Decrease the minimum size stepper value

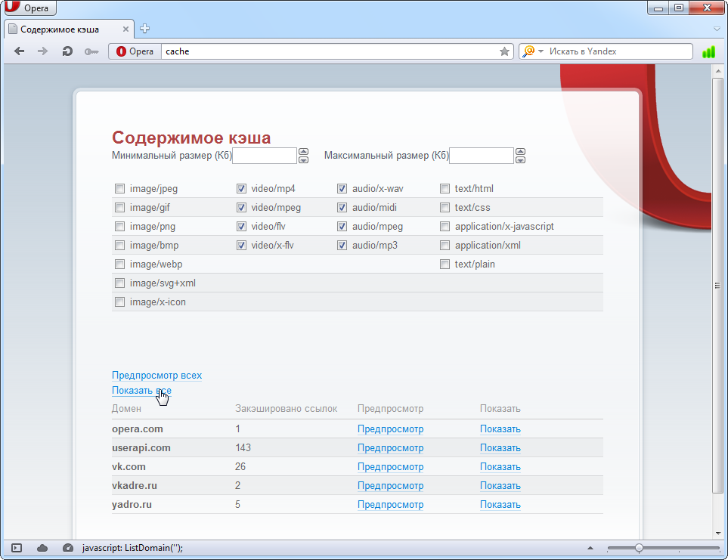pos(303,159)
